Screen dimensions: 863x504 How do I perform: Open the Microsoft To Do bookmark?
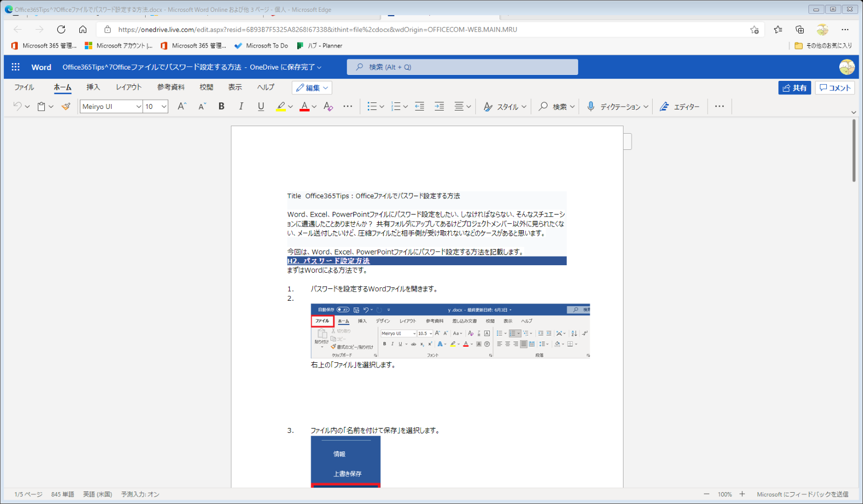(x=262, y=46)
